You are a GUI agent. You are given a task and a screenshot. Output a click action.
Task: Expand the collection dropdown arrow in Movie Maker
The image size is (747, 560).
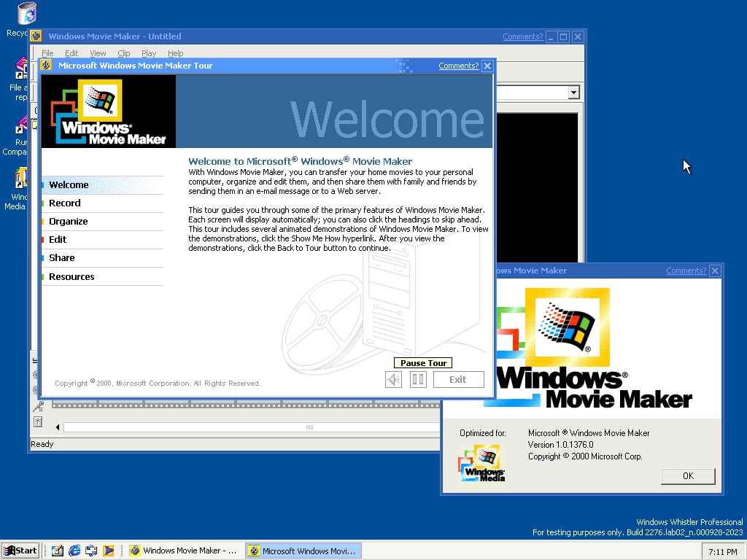tap(573, 93)
